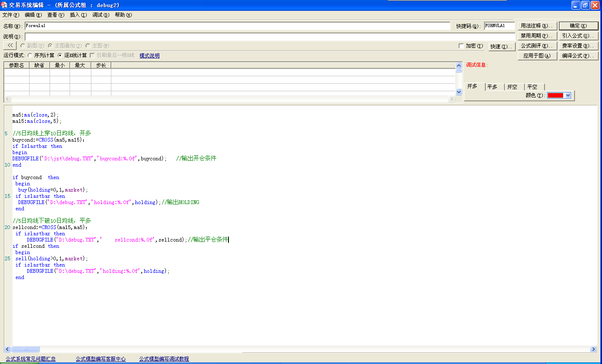Screen dimensions: 602x364
Task: Switch to the 开多 tab
Action: click(474, 86)
